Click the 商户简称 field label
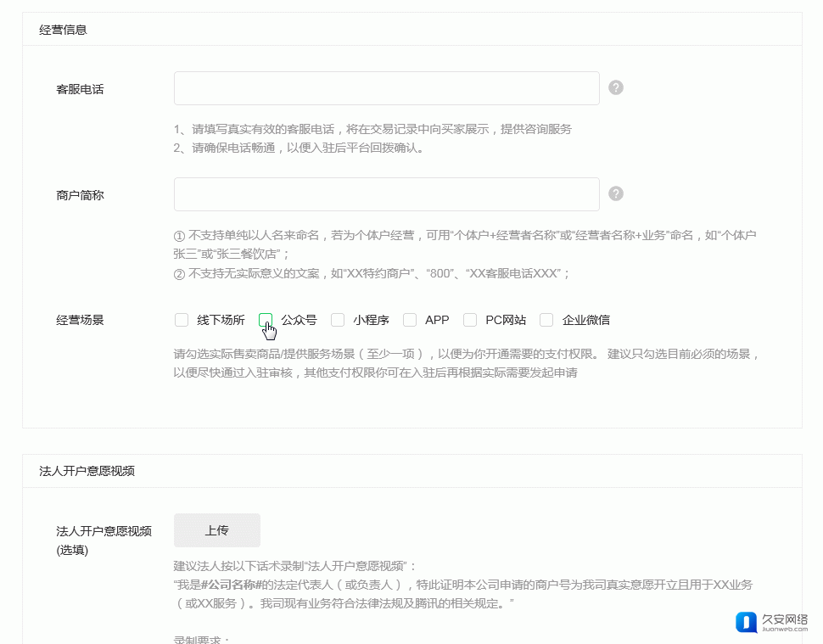The height and width of the screenshot is (644, 823). tap(80, 195)
